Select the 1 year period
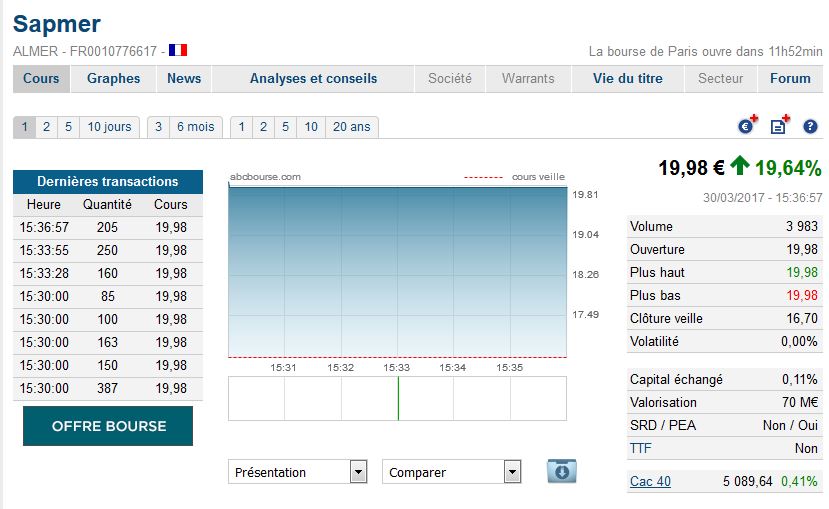 [242, 127]
